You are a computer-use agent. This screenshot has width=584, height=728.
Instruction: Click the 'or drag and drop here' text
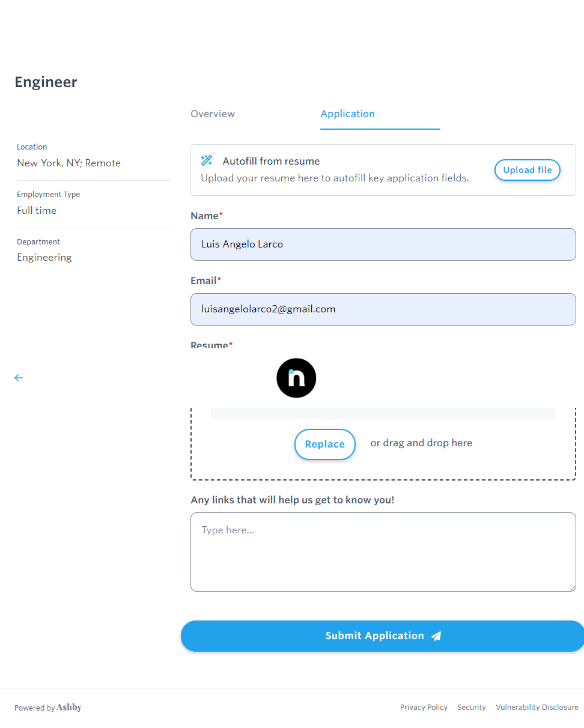(x=421, y=443)
